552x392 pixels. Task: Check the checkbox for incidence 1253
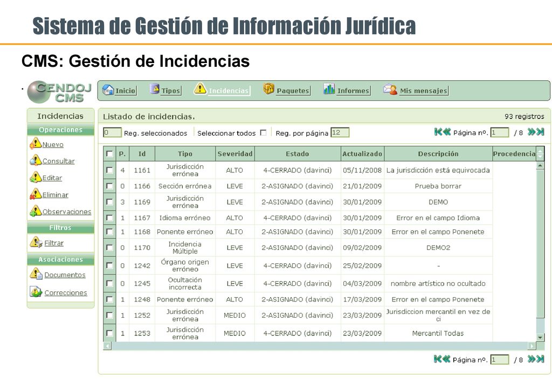coord(109,333)
